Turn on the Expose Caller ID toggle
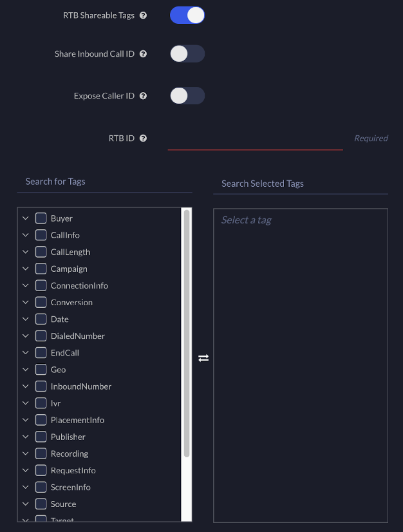The height and width of the screenshot is (532, 403). click(187, 95)
